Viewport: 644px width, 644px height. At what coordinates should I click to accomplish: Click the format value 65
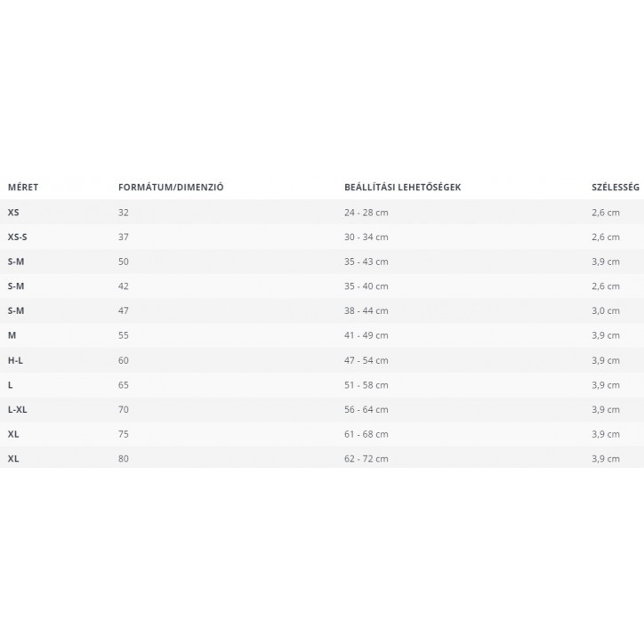(x=124, y=385)
